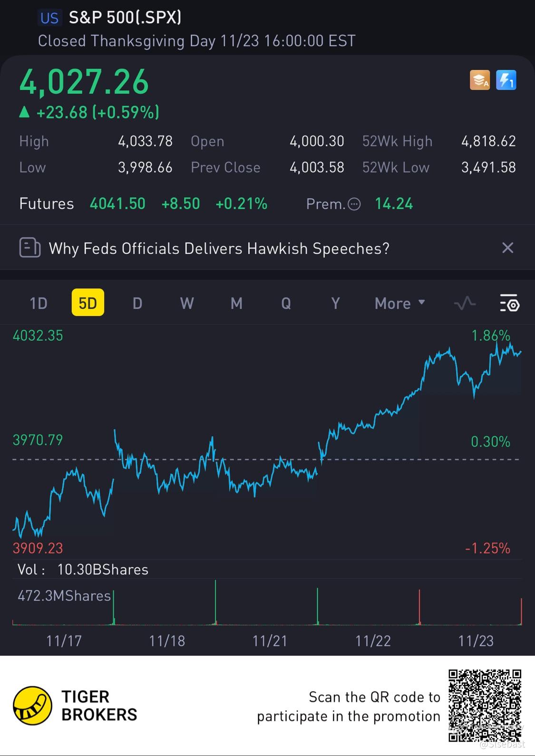Select the weekly W chart tab

tap(187, 303)
